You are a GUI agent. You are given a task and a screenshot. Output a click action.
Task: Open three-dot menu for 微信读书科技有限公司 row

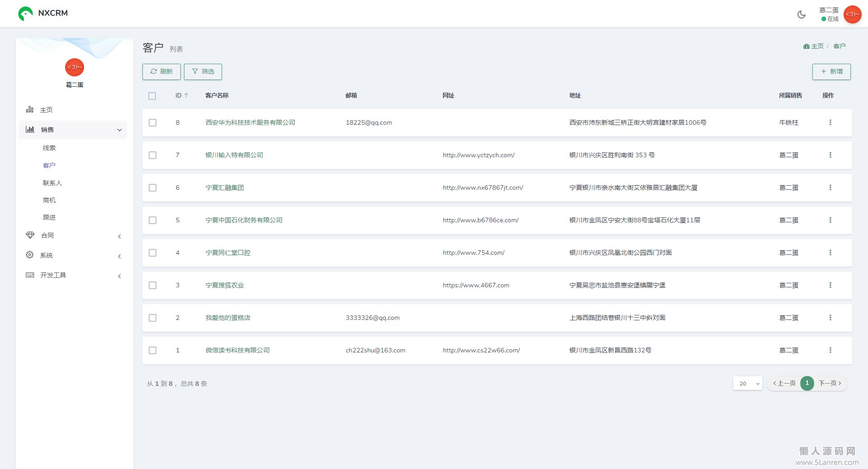pyautogui.click(x=830, y=350)
